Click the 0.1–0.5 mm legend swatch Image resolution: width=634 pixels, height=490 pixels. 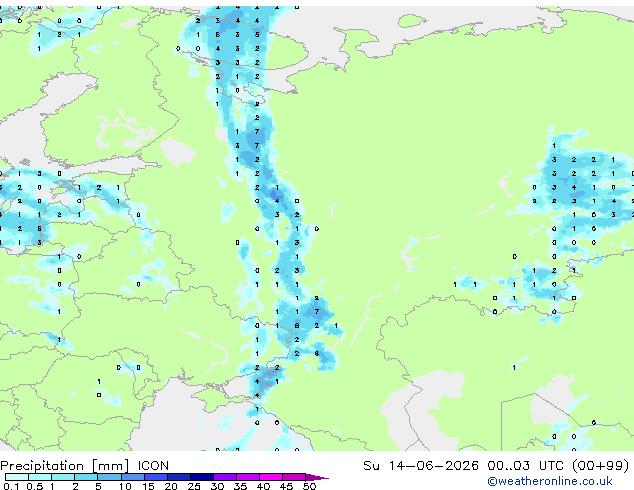[17, 477]
